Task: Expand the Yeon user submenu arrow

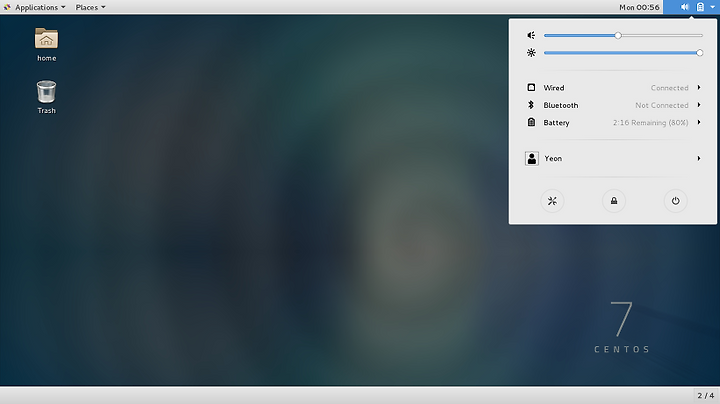Action: (699, 158)
